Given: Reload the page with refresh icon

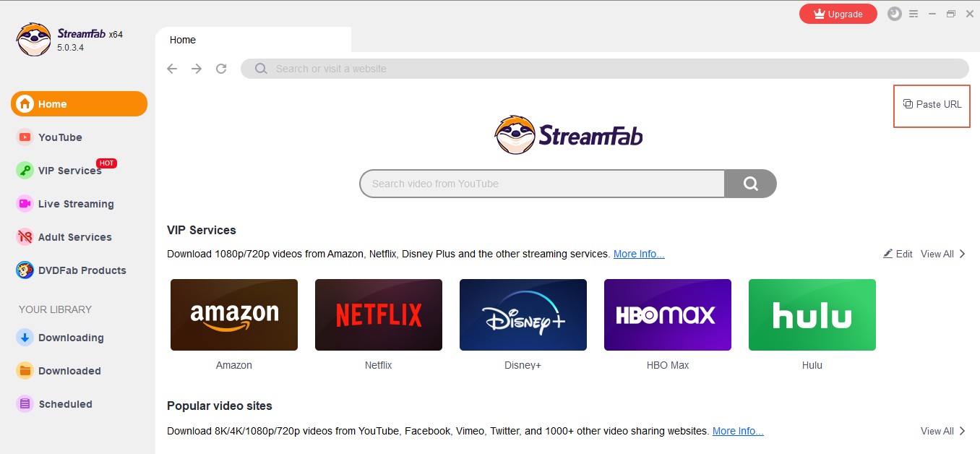Looking at the screenshot, I should 221,69.
